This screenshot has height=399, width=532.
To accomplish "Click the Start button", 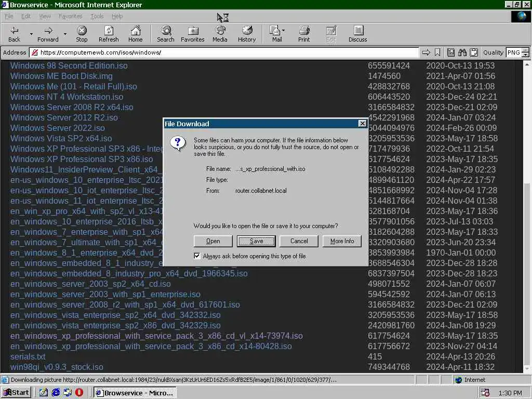I will coord(16,393).
